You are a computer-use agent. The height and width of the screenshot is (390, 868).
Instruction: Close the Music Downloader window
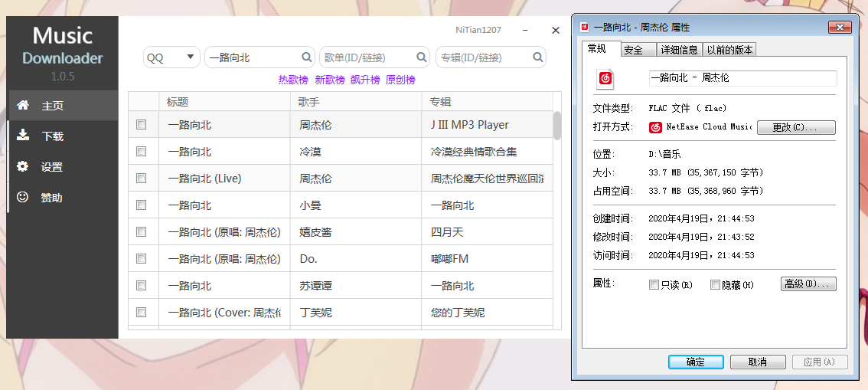pyautogui.click(x=556, y=30)
